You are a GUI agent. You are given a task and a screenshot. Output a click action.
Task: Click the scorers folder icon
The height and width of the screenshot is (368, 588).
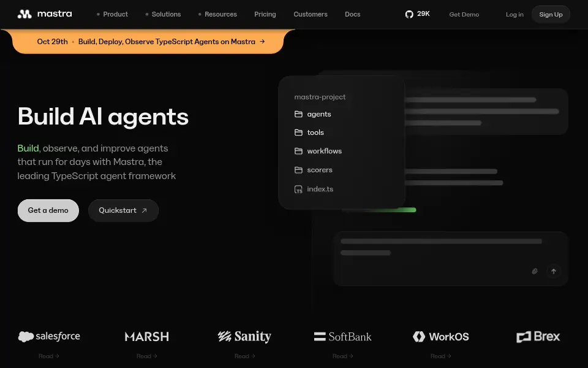[298, 170]
